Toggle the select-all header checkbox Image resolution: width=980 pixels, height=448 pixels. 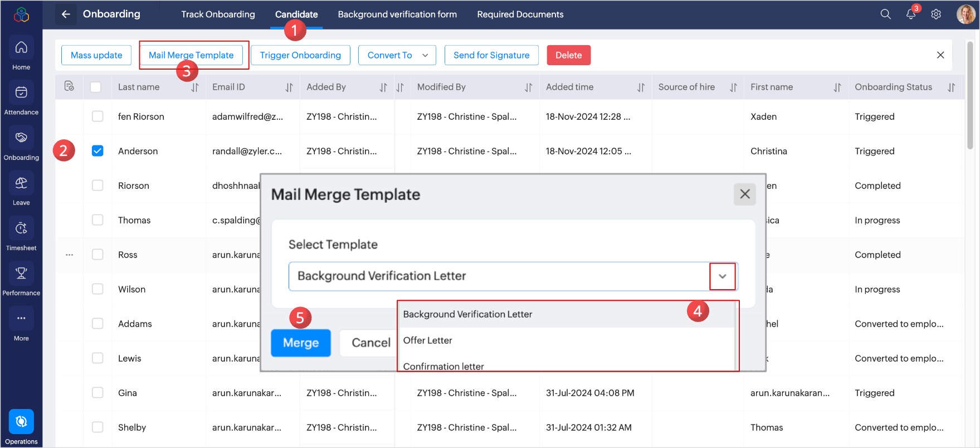click(96, 87)
